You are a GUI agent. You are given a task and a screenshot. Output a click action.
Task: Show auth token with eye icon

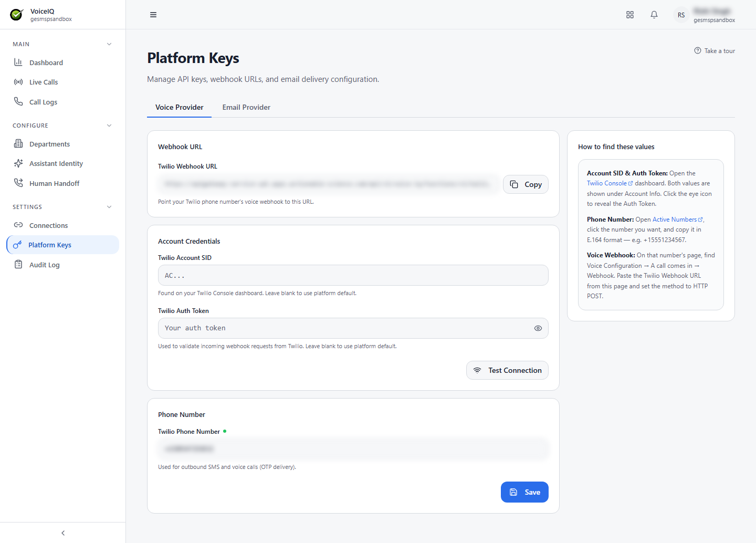pyautogui.click(x=538, y=328)
